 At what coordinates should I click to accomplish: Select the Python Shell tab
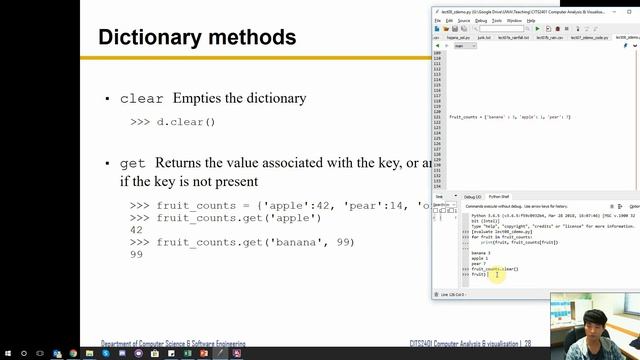tap(499, 197)
